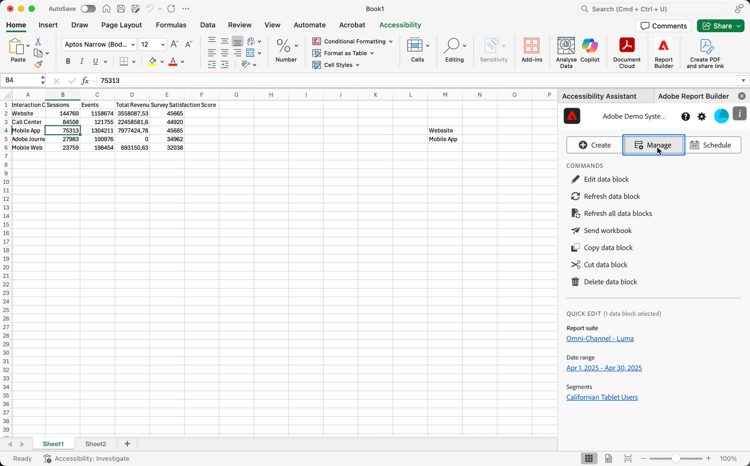
Task: Apply the red font color
Action: coord(173,61)
